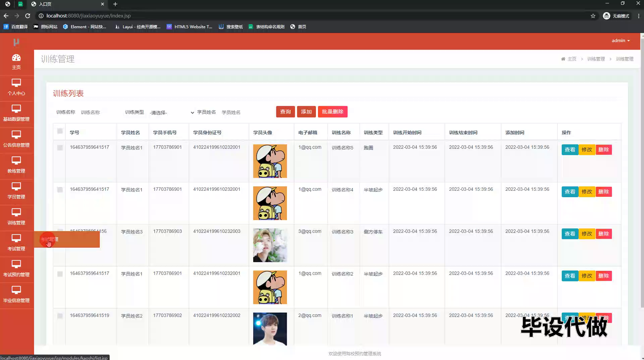The width and height of the screenshot is (644, 360).
Task: Open the 图标网站 bookmark folder
Action: tap(45, 27)
